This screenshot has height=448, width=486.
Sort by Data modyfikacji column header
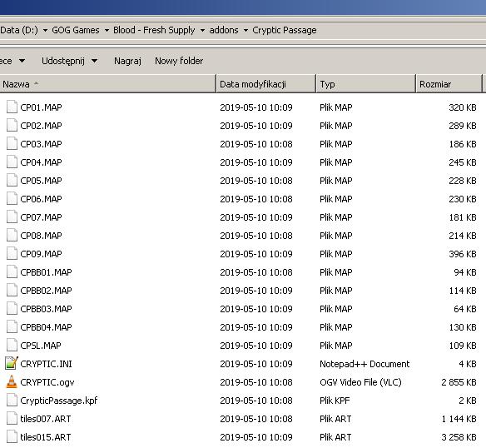pyautogui.click(x=266, y=84)
